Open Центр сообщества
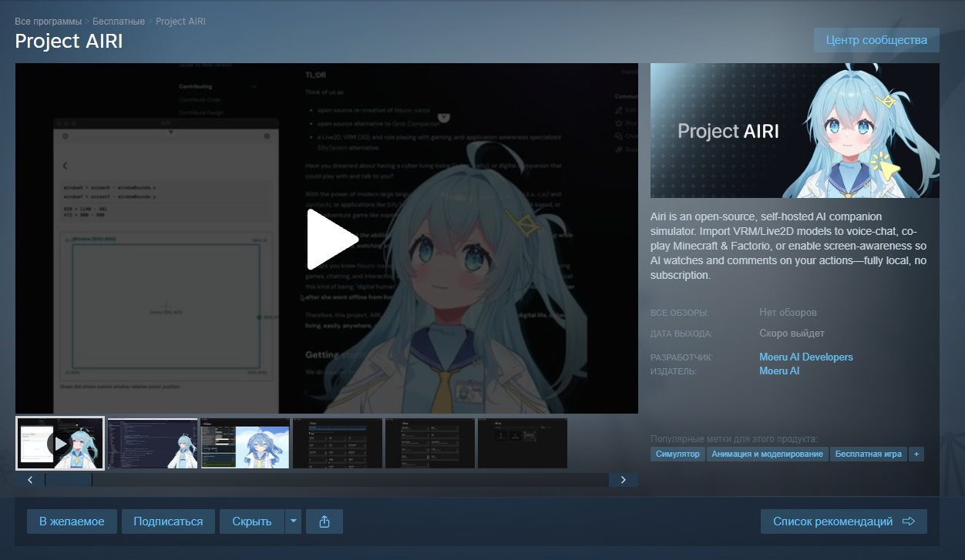 [876, 40]
